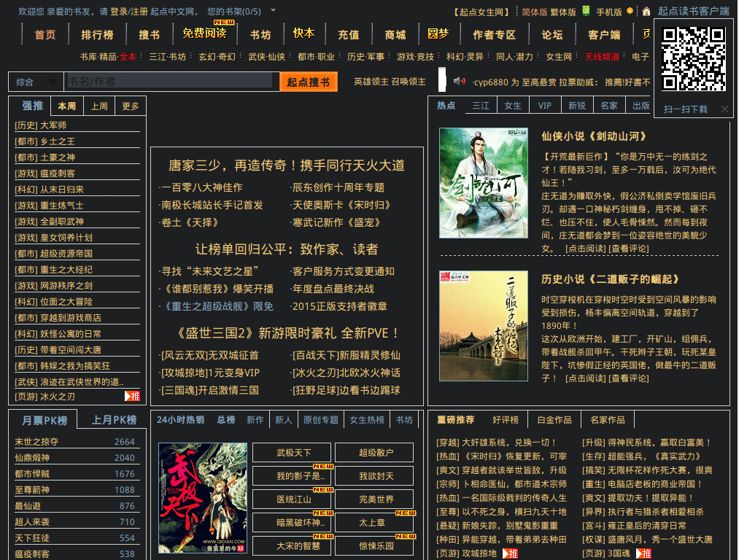The width and height of the screenshot is (747, 560).
Task: Open the 综合 search category dropdown
Action: point(36,82)
